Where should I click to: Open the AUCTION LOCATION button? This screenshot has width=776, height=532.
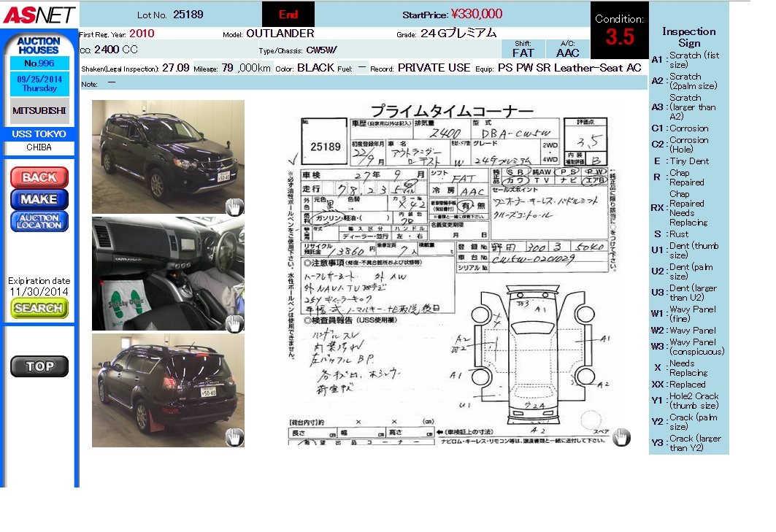coord(39,221)
